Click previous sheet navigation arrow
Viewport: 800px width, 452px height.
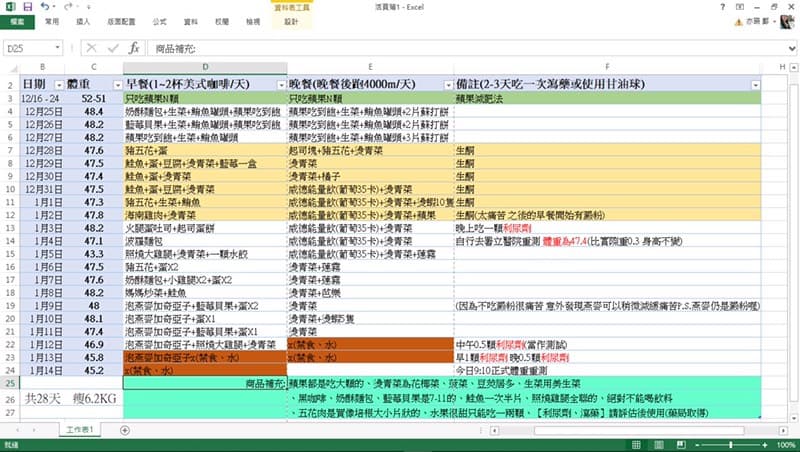(18, 430)
